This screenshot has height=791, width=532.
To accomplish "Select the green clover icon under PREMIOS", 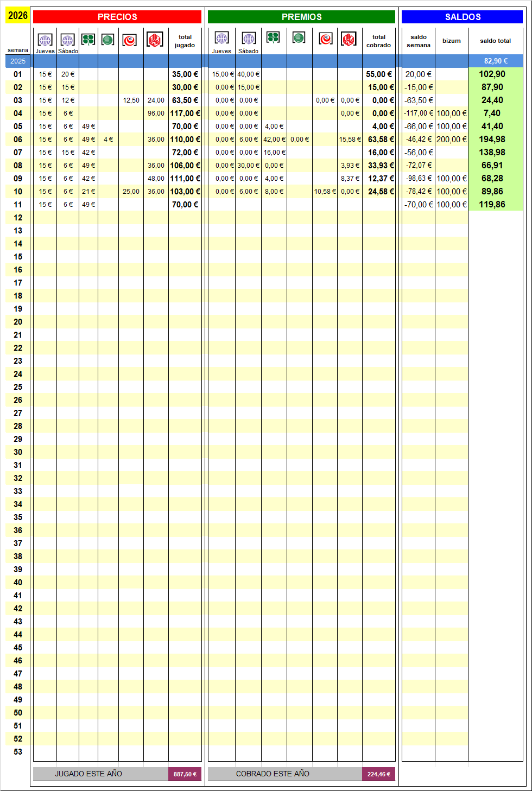I will (273, 37).
